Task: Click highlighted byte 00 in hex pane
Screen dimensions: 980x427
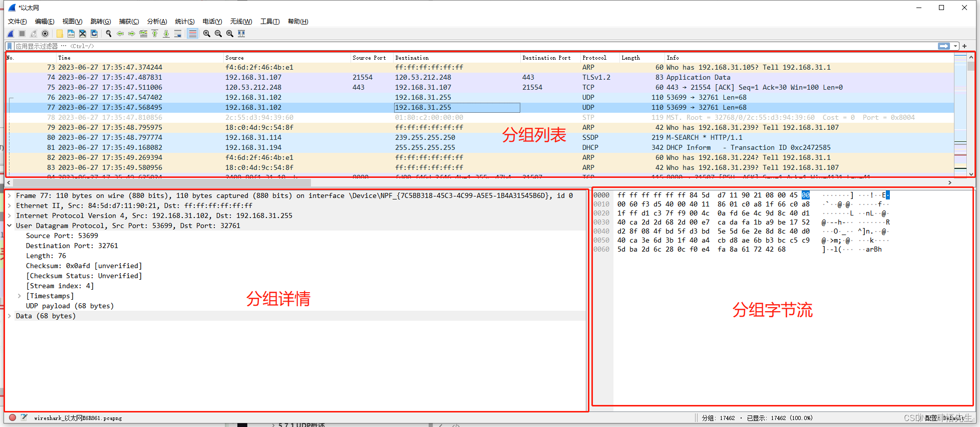Action: click(x=805, y=195)
